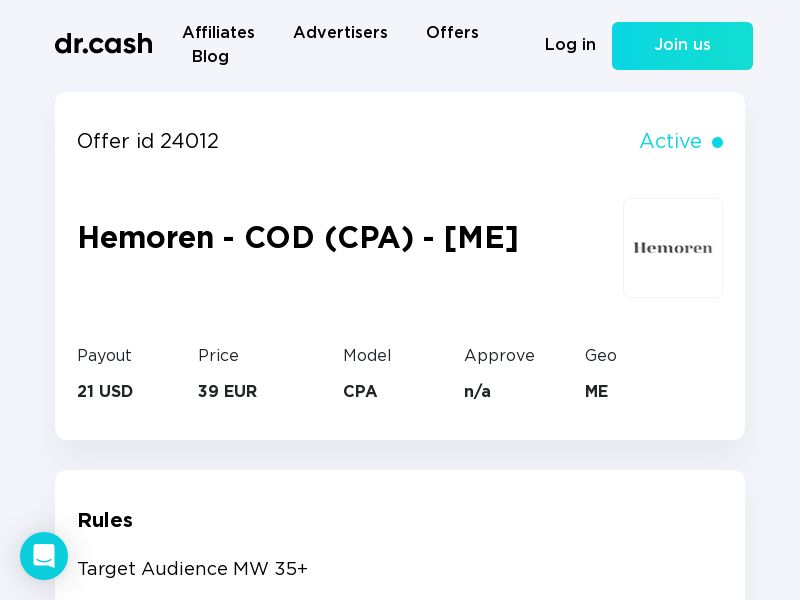The height and width of the screenshot is (600, 800).
Task: Click the CPA model value
Action: coord(360,391)
